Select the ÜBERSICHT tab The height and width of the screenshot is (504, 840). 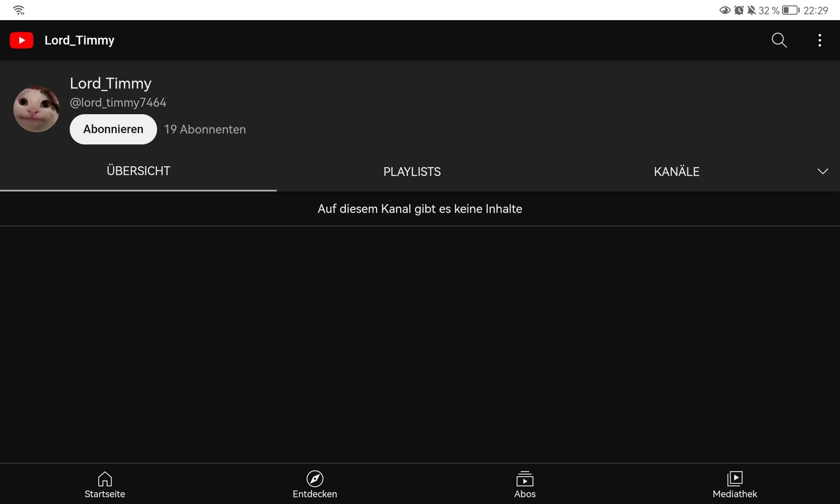(138, 171)
